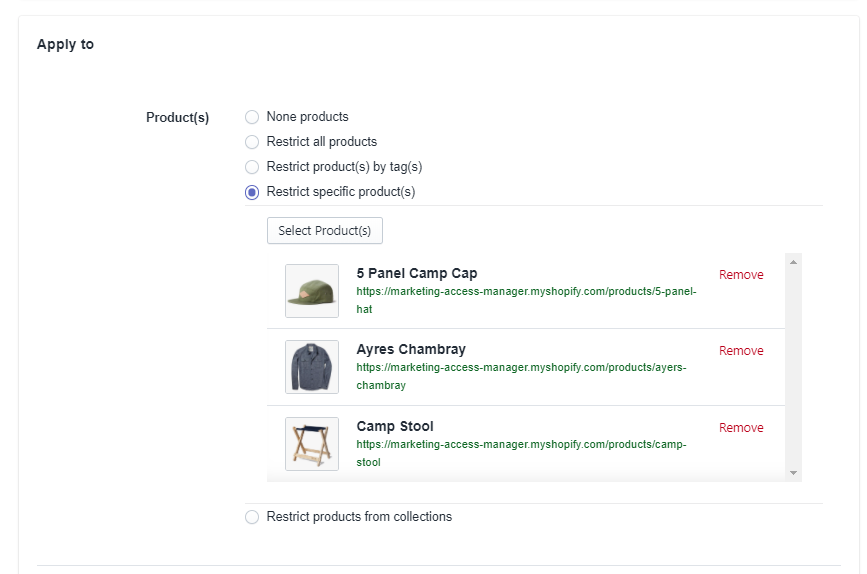Click the green cap product thumbnail
The width and height of the screenshot is (867, 574).
click(x=312, y=291)
